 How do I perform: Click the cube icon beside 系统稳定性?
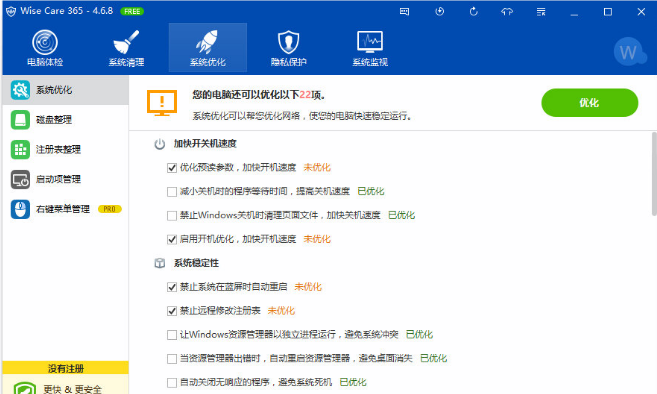[x=160, y=263]
